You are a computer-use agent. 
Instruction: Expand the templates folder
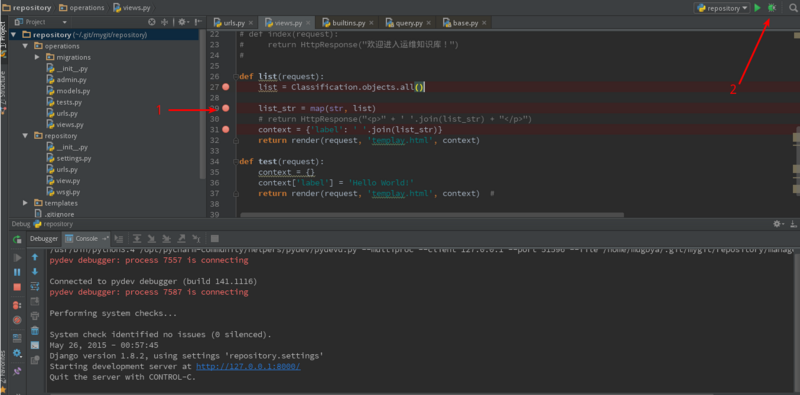point(24,203)
